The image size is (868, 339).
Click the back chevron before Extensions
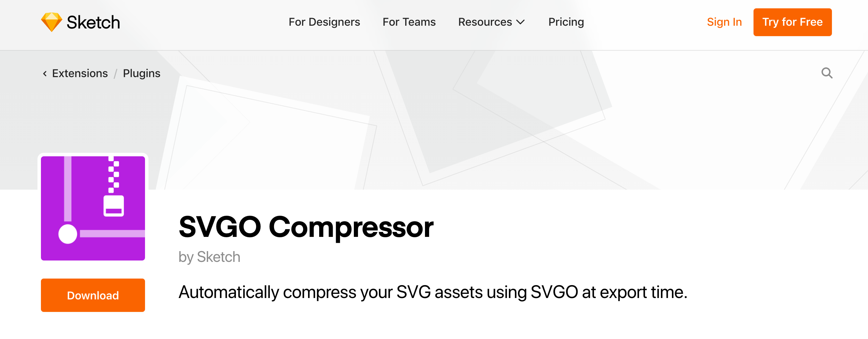point(45,74)
